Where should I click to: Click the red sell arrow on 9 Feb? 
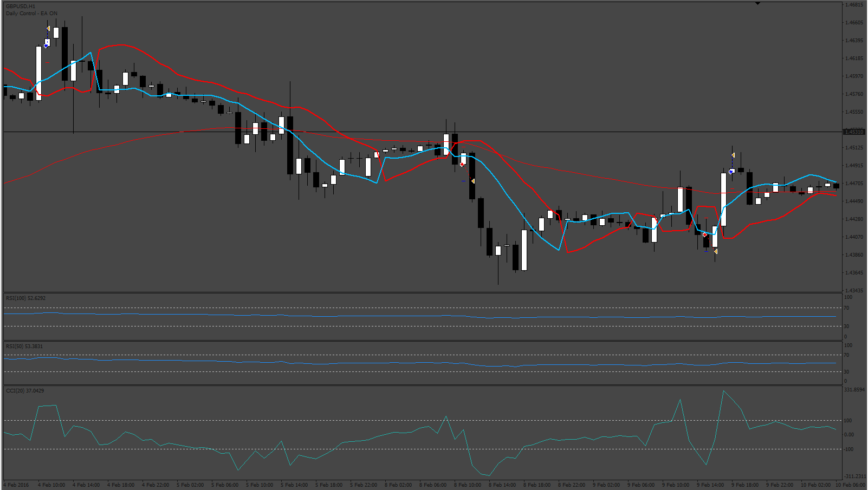coord(704,235)
